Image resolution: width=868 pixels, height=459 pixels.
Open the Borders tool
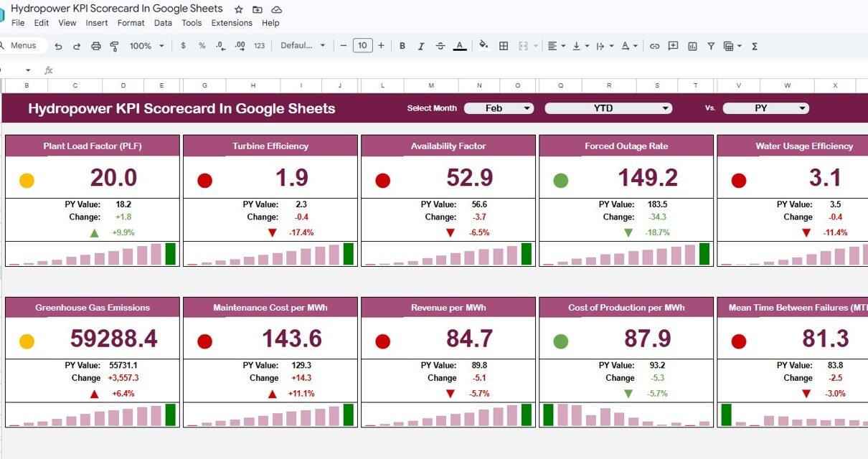[504, 46]
